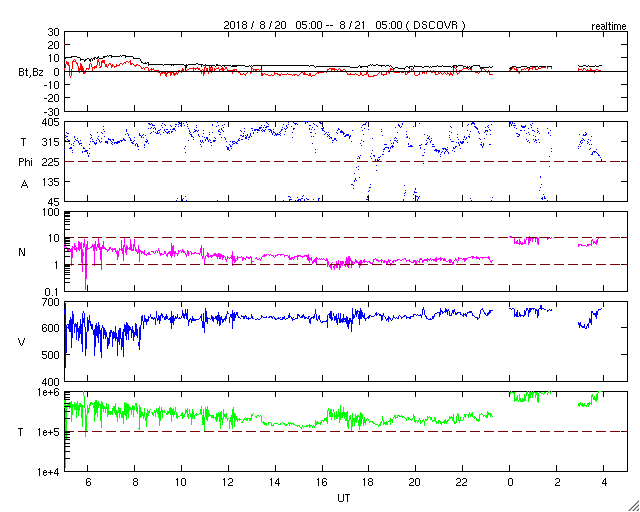Viewport: 640px width, 512px height.
Task: Click the '-30' magnetic field tick label
Action: [51, 111]
